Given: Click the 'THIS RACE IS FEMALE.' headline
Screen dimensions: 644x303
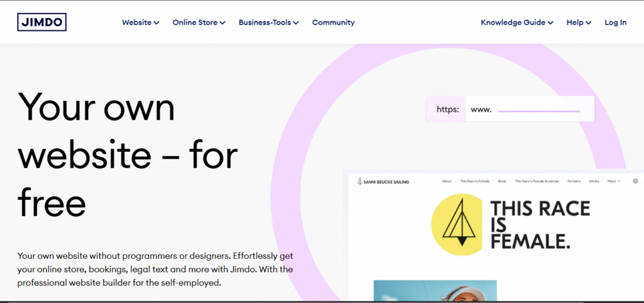Looking at the screenshot, I should [x=540, y=226].
